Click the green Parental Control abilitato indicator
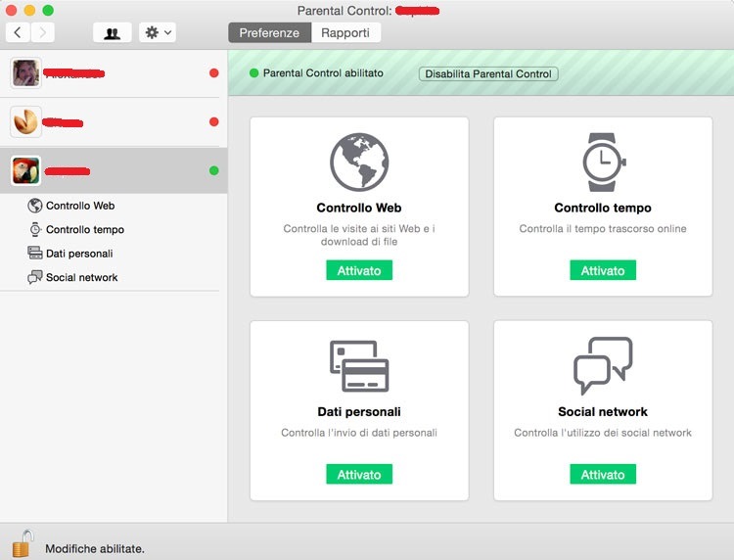The image size is (734, 560). (x=254, y=73)
